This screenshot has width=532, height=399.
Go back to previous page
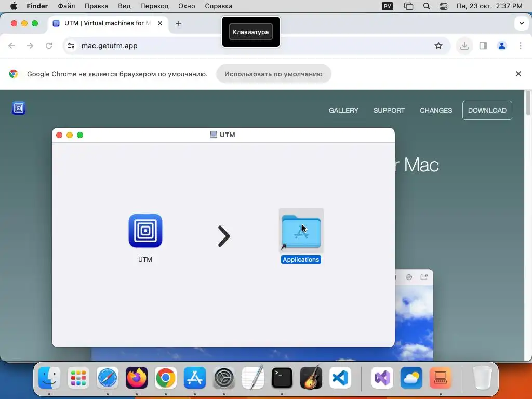(11, 46)
